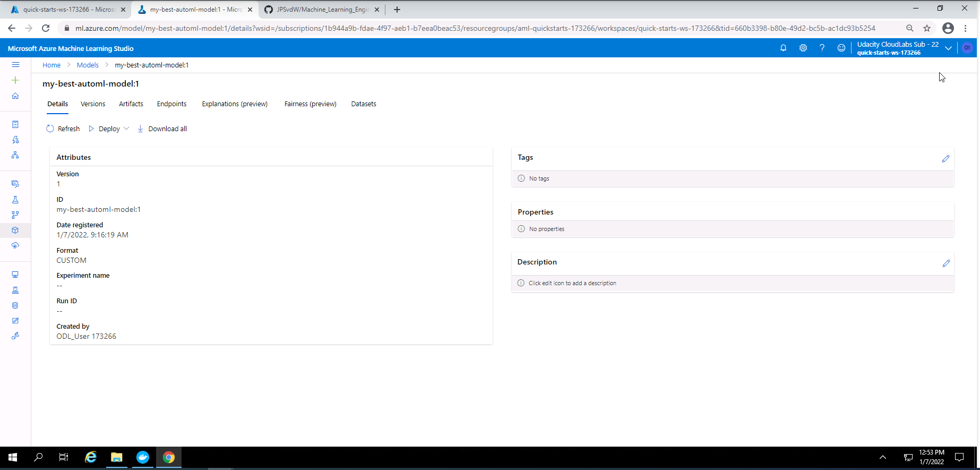980x470 pixels.
Task: Open the sidebar Home icon
Action: click(x=15, y=96)
